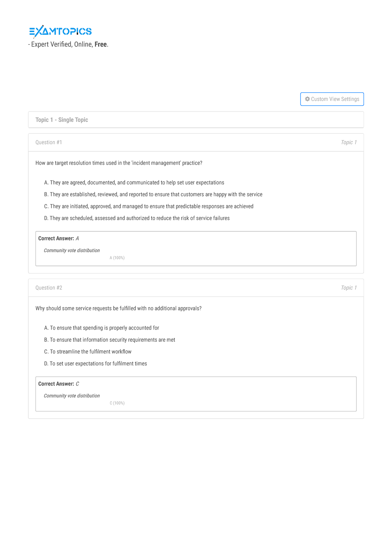Click the Topic 1 label on Question #2
The image size is (392, 555).
point(349,288)
